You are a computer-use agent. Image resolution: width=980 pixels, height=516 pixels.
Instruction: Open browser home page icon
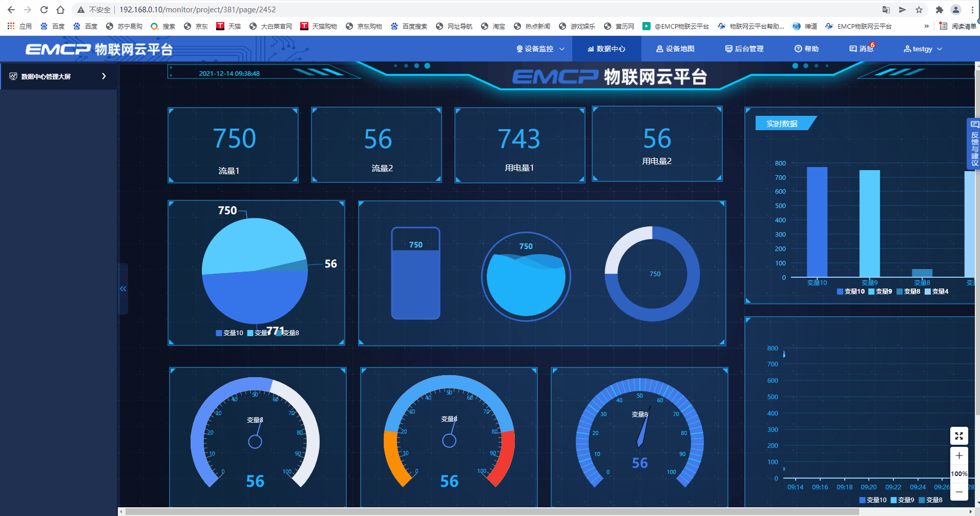click(60, 10)
